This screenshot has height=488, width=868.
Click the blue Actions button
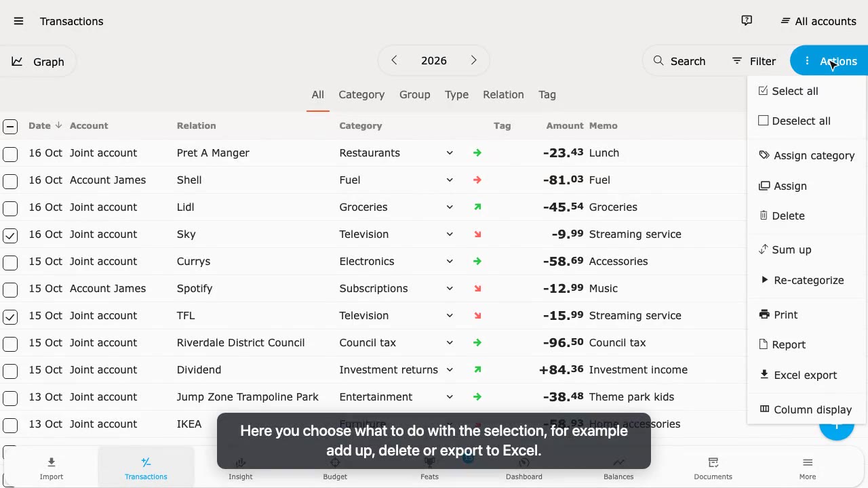[x=829, y=61]
